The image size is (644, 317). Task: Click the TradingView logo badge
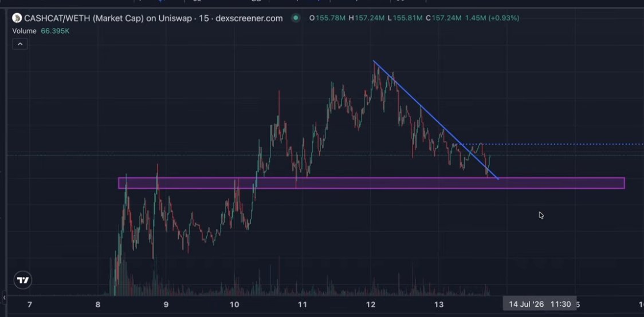click(x=22, y=280)
